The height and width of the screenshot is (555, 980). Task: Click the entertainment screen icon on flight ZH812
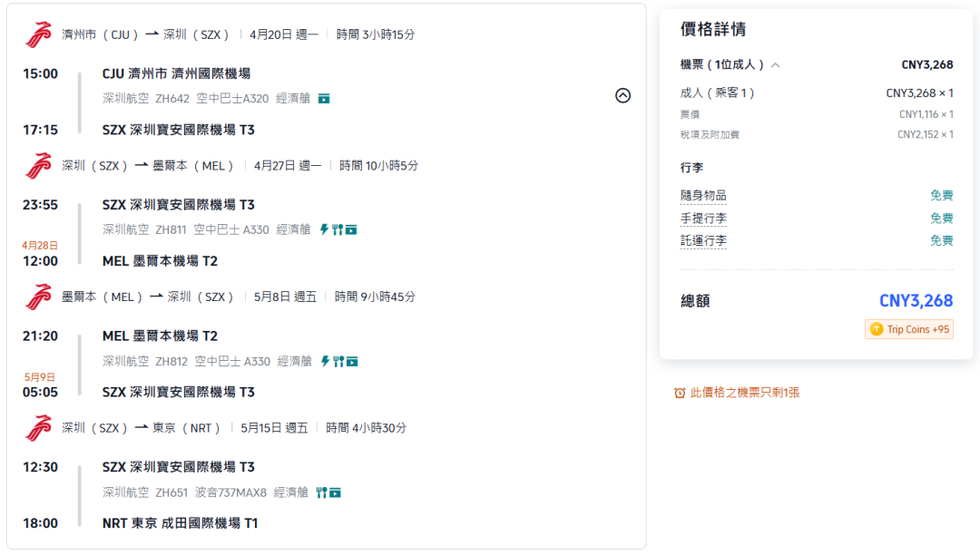tap(352, 361)
